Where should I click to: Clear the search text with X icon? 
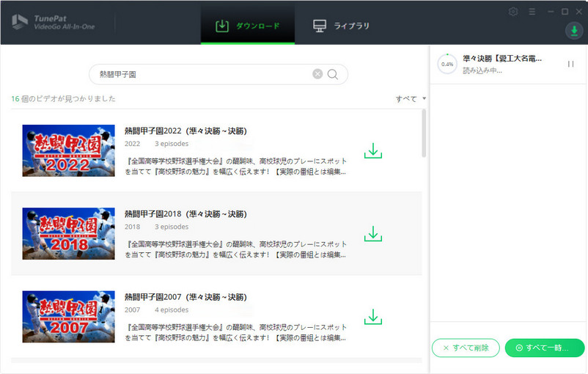pos(317,74)
